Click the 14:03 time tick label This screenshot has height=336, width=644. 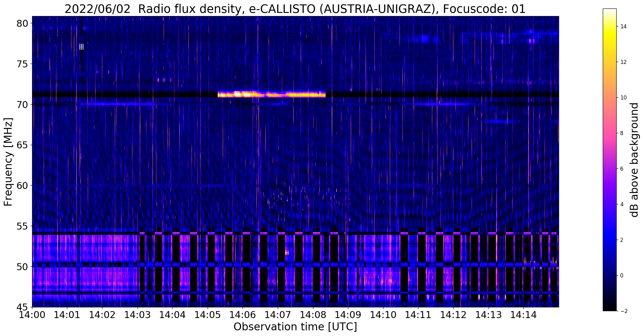point(137,315)
